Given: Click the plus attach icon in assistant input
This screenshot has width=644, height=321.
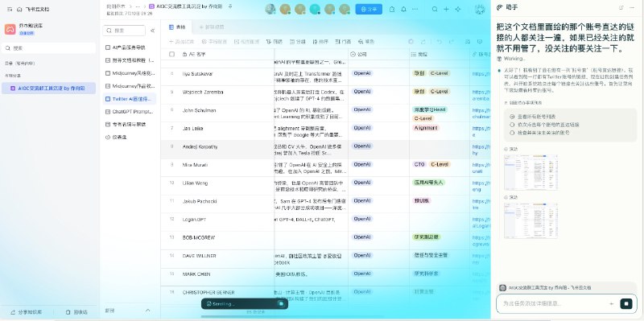Looking at the screenshot, I should pos(612,304).
